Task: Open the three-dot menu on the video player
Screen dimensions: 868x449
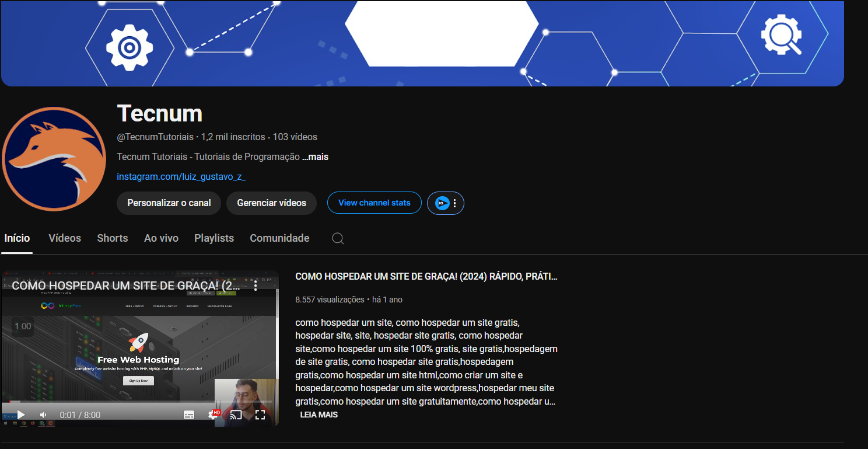Action: (x=256, y=286)
